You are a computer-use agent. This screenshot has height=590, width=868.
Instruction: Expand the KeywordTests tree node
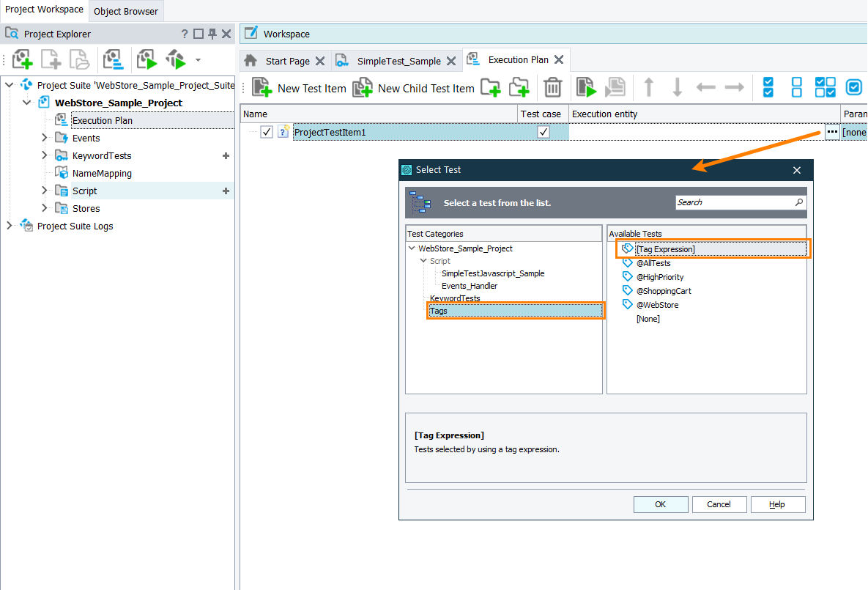point(43,155)
